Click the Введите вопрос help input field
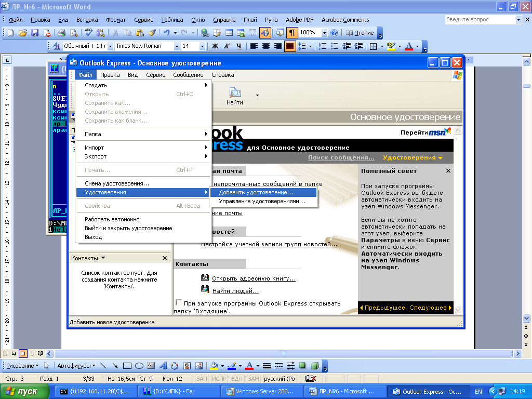 tap(480, 20)
